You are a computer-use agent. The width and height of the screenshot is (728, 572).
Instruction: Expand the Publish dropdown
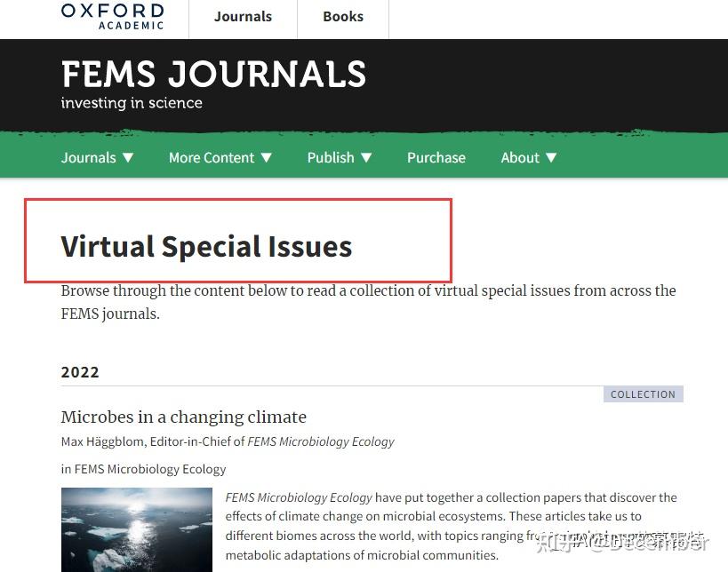tap(331, 157)
